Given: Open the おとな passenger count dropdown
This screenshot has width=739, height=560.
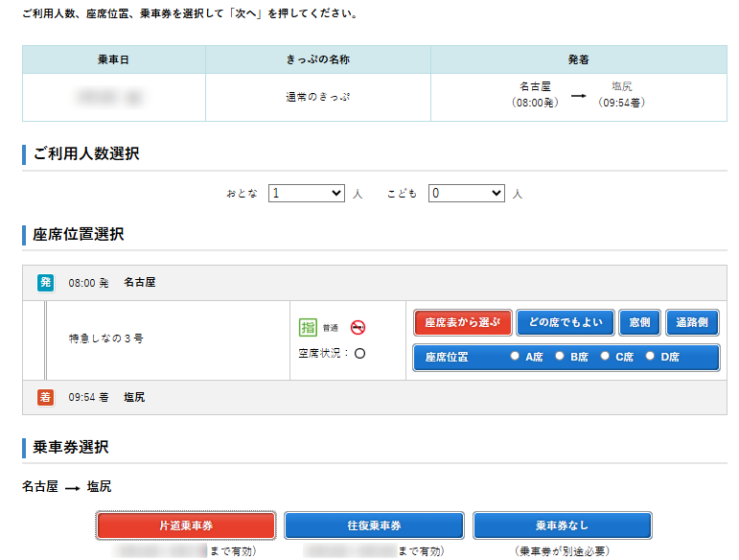Looking at the screenshot, I should [x=306, y=193].
